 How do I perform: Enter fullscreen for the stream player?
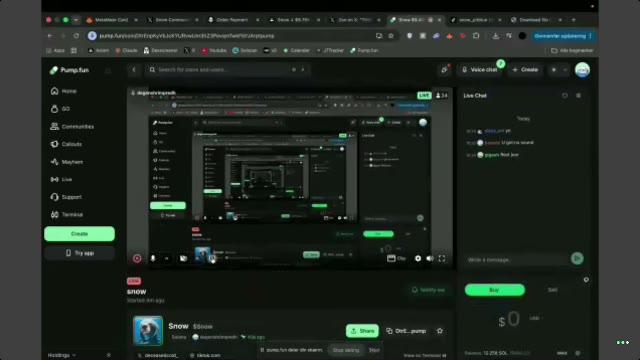(x=442, y=258)
